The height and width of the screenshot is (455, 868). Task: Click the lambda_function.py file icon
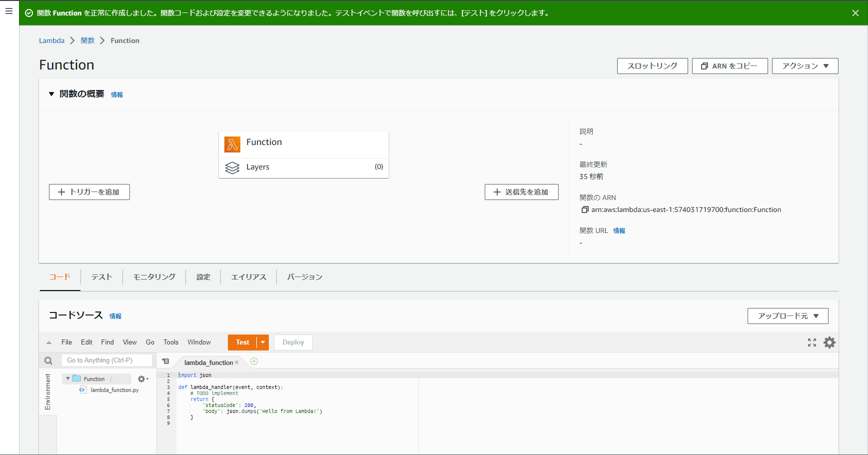(x=83, y=390)
